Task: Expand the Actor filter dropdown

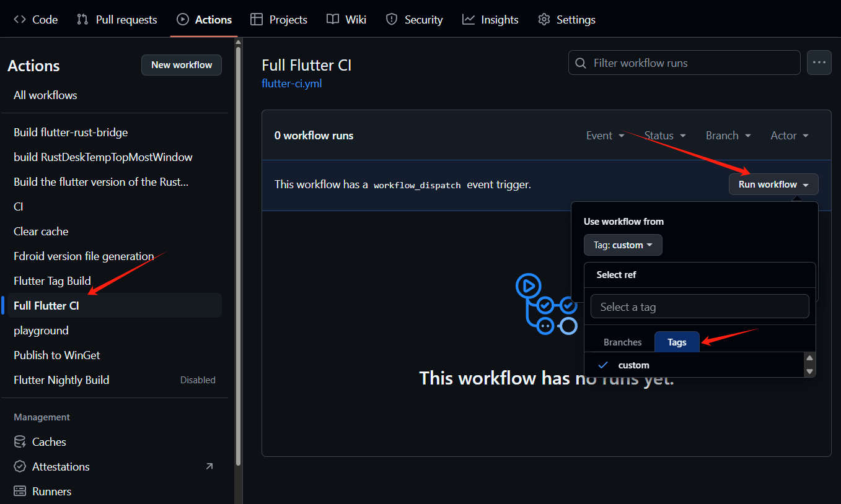Action: [790, 136]
